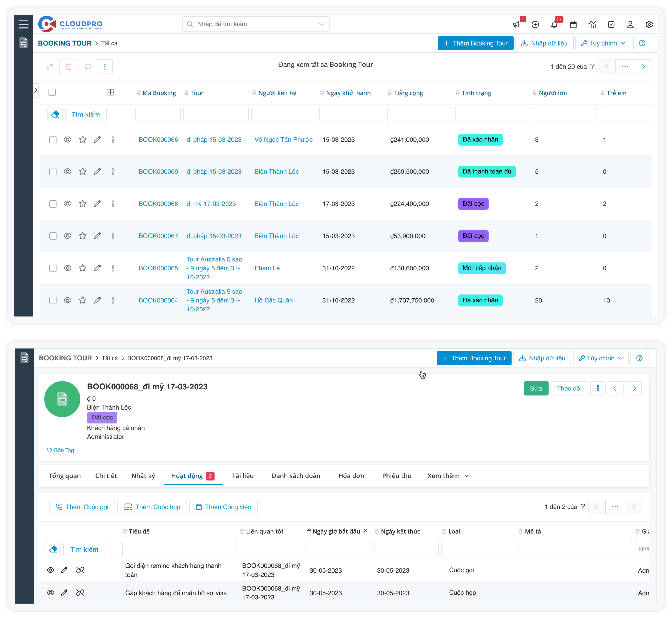Open the announcements megaphone icon
The width and height of the screenshot is (672, 618).
pyautogui.click(x=516, y=25)
